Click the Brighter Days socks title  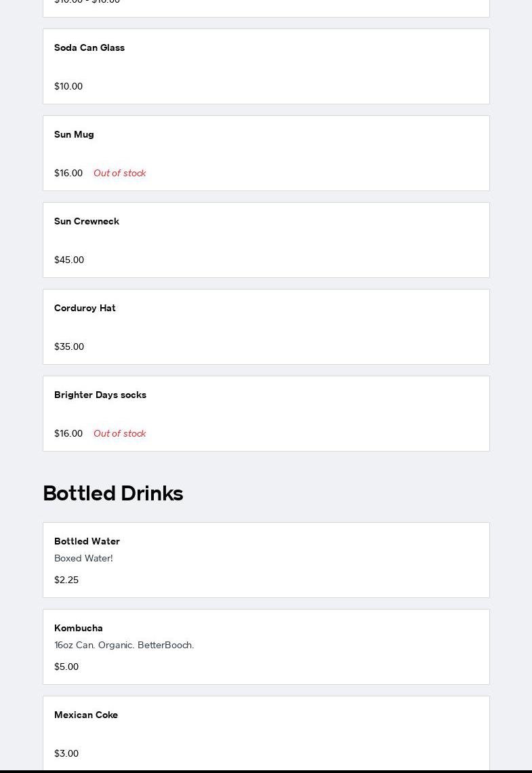[x=100, y=395]
